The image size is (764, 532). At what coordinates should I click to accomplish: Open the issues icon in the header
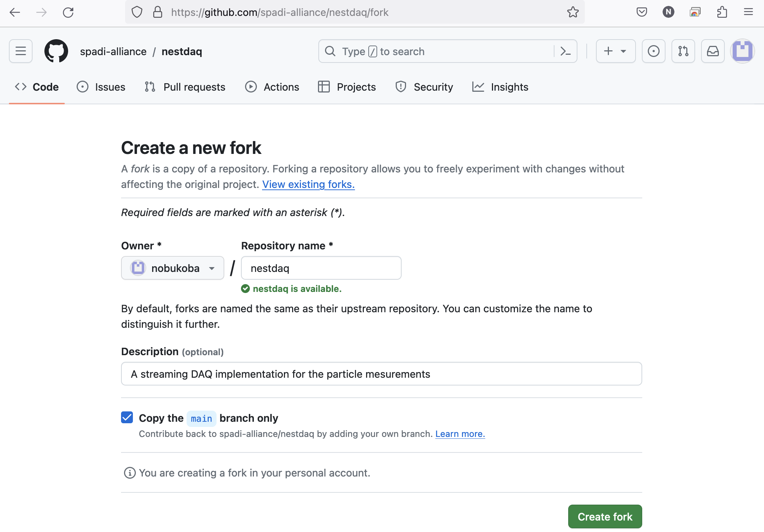click(653, 51)
